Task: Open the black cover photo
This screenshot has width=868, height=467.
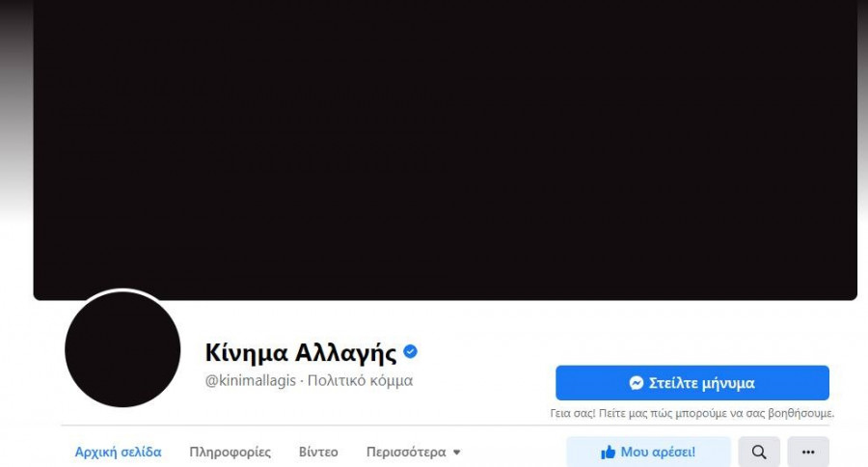Action: [445, 150]
